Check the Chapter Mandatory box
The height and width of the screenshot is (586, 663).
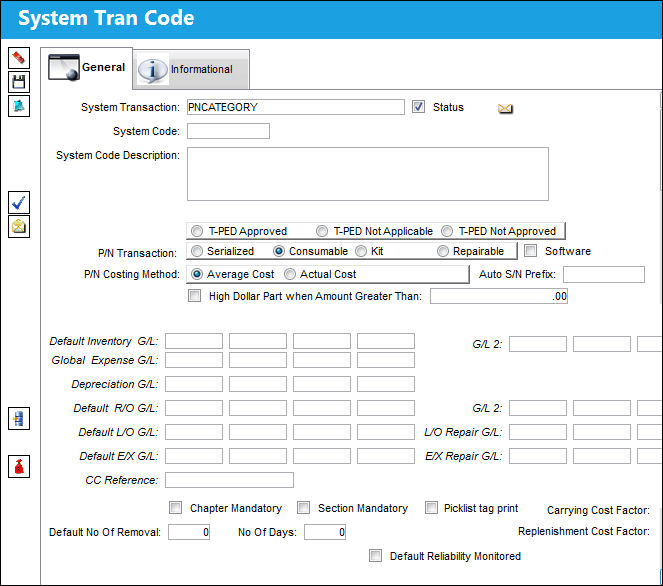tap(175, 507)
